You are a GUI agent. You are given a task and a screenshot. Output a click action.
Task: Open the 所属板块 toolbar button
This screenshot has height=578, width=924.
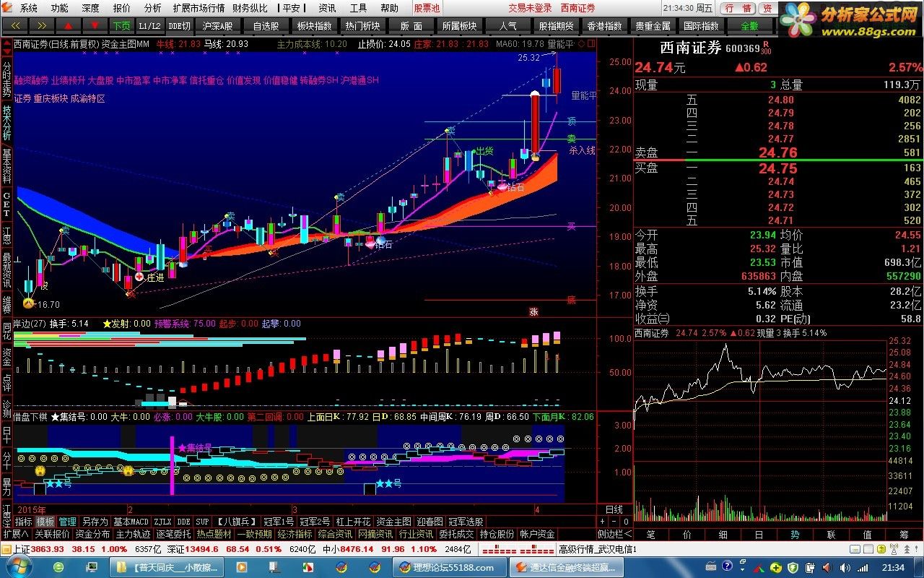459,25
